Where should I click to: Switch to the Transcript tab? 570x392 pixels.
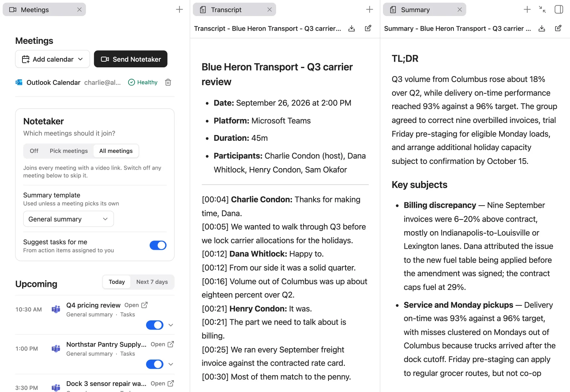click(x=234, y=10)
